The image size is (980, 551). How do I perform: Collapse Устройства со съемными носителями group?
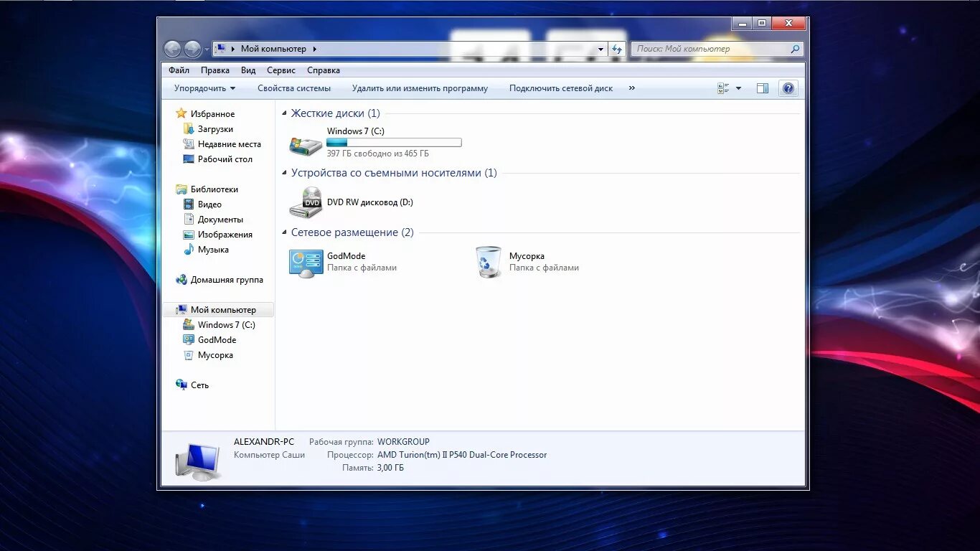click(284, 173)
